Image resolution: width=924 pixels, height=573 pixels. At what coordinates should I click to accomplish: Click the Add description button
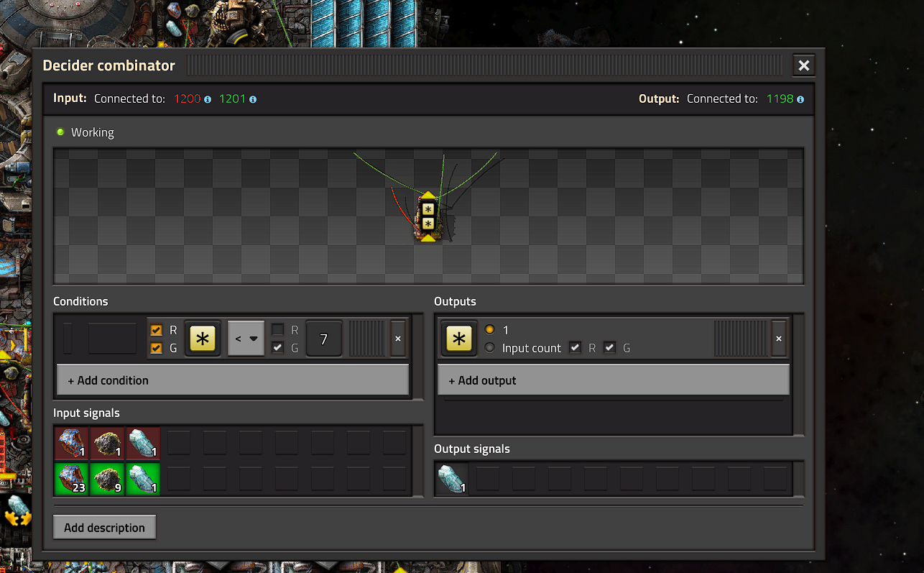pyautogui.click(x=104, y=528)
